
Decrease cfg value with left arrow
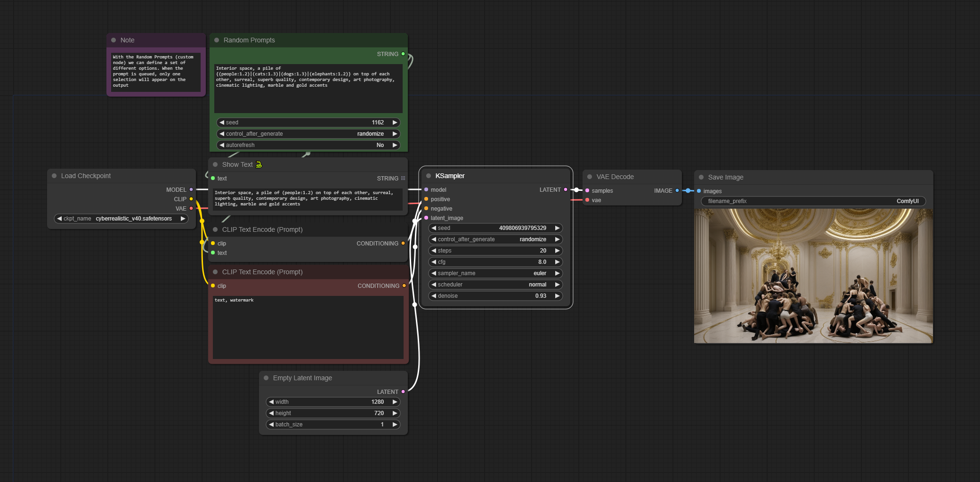coord(434,262)
